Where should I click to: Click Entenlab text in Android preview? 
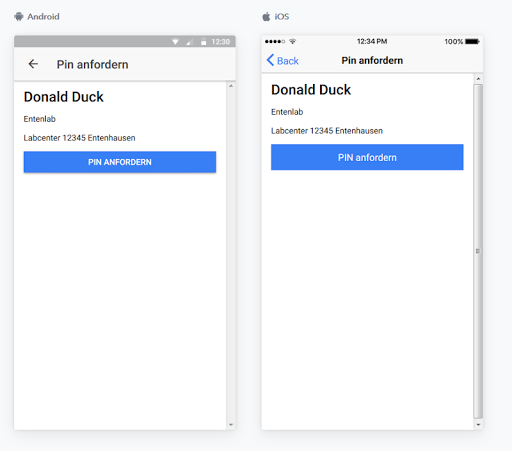(39, 119)
